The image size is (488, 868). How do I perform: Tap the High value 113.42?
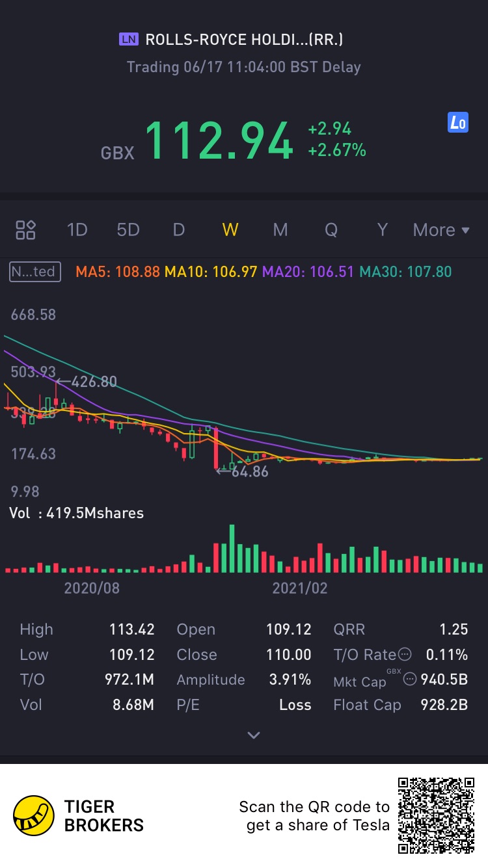pos(132,629)
